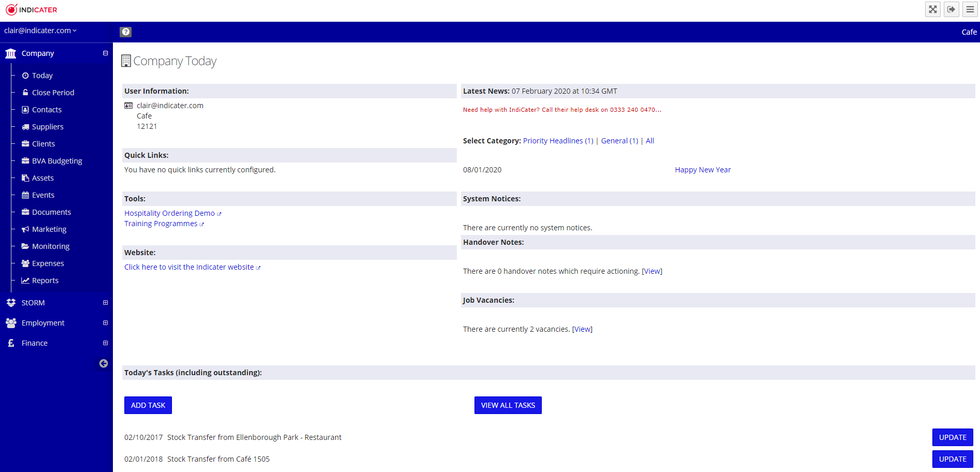Select BVA Budgeting menu item
Image resolution: width=980 pixels, height=472 pixels.
57,161
